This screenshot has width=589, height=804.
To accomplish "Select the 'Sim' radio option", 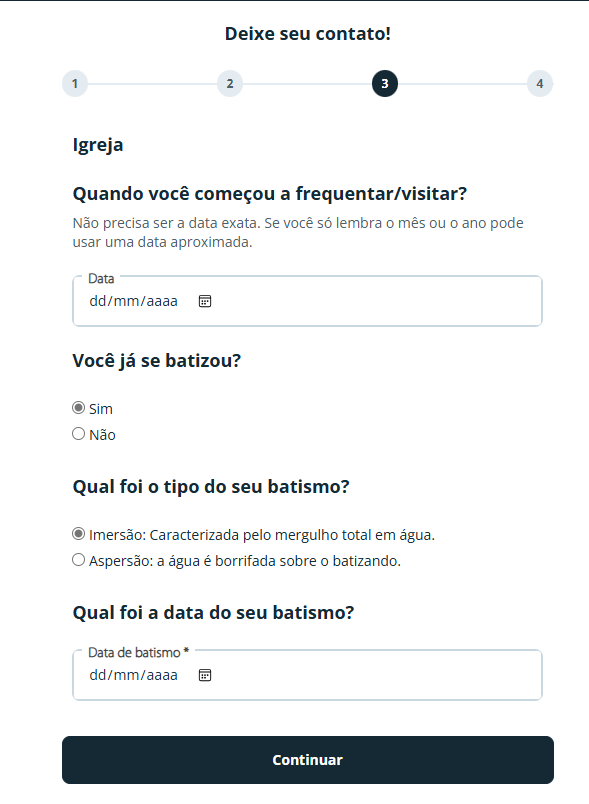I will [78, 408].
